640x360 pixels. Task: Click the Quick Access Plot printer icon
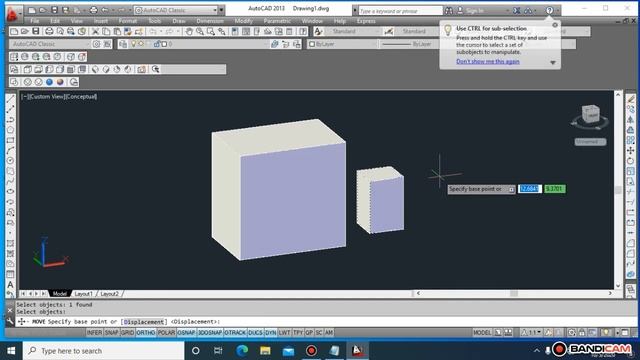pyautogui.click(x=93, y=10)
